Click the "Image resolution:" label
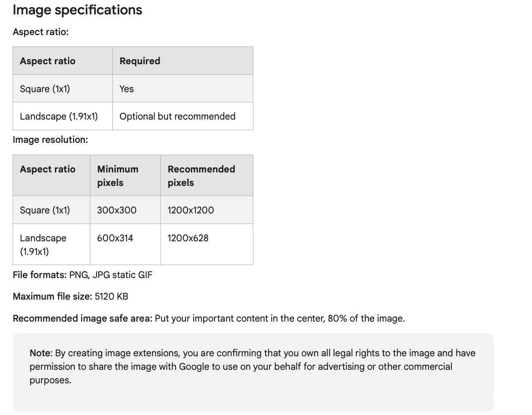 click(50, 139)
